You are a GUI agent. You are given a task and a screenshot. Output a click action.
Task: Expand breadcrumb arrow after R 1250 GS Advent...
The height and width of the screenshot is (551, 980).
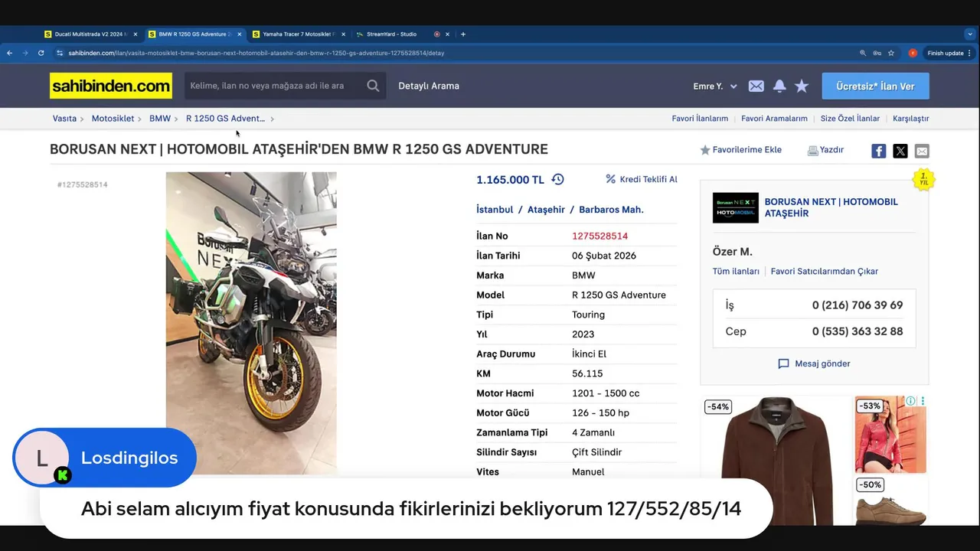(272, 119)
